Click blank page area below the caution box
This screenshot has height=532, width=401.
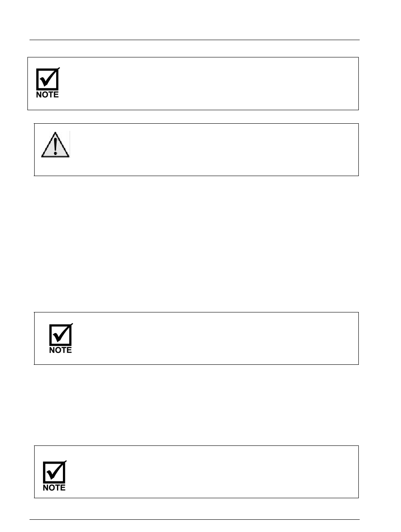click(196, 244)
